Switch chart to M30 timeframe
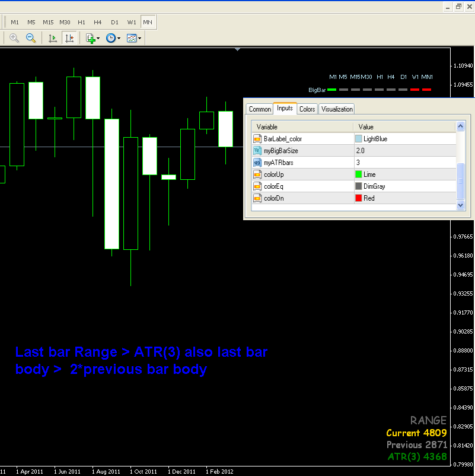 pos(65,22)
